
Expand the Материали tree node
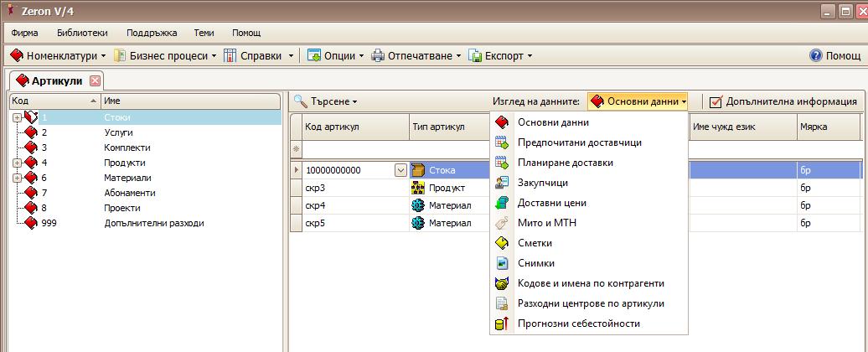17,178
